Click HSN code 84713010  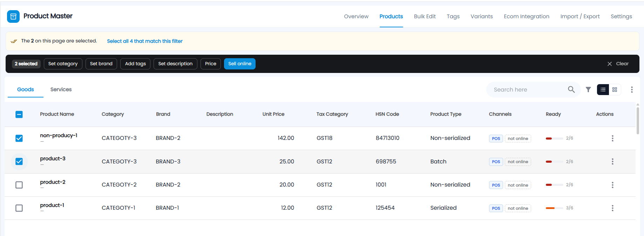pyautogui.click(x=387, y=138)
